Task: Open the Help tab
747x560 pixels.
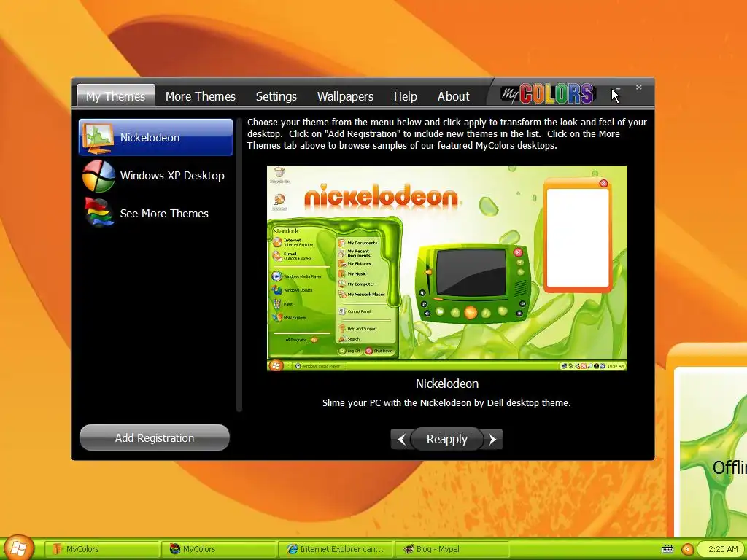Action: (406, 96)
